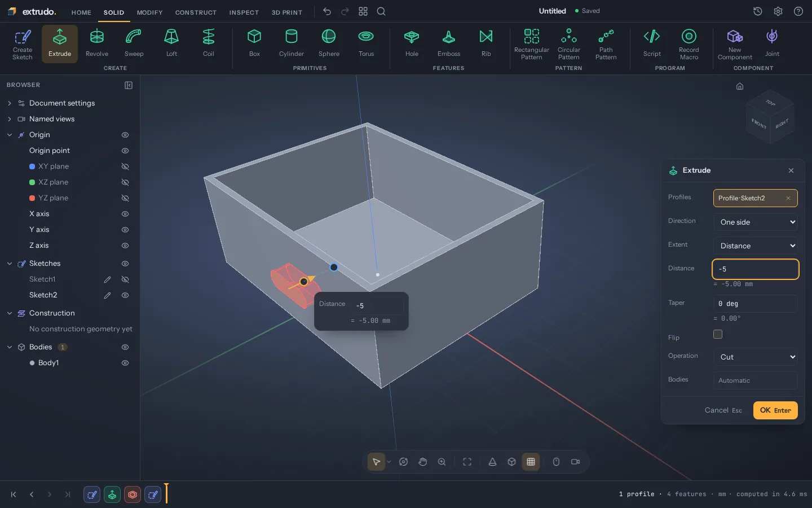Open the Circular Pattern tool
The height and width of the screenshot is (508, 812).
569,43
